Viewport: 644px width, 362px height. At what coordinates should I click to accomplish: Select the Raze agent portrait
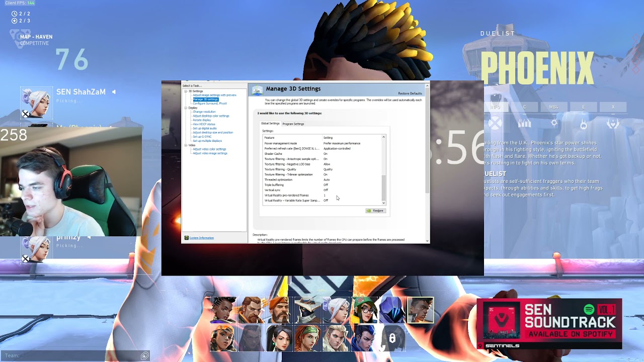point(222,338)
